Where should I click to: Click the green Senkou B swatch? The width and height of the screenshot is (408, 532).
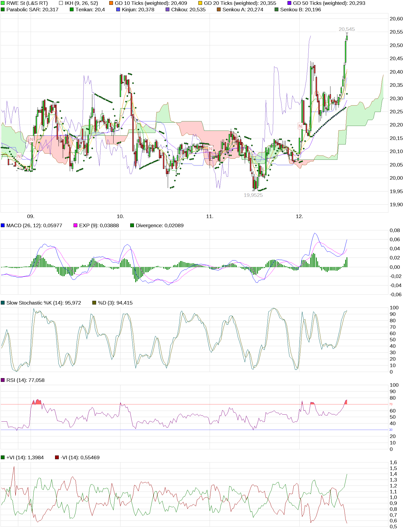[276, 10]
